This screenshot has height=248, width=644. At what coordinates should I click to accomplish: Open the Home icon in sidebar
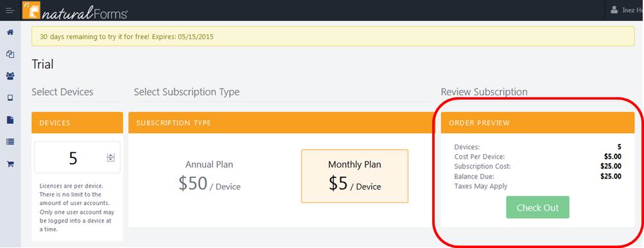[10, 32]
